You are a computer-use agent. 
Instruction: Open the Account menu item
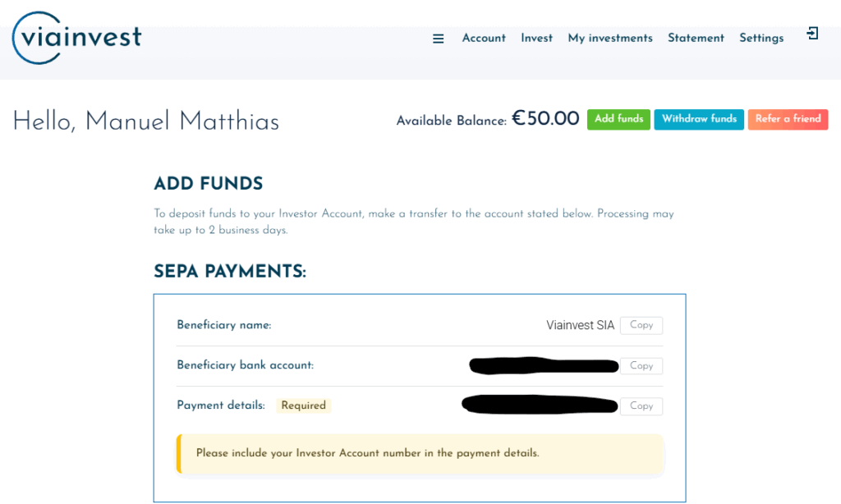coord(484,39)
